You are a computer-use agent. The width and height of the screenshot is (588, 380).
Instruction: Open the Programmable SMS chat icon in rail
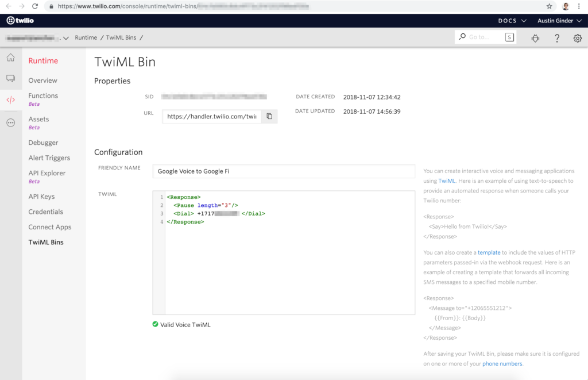tap(10, 78)
